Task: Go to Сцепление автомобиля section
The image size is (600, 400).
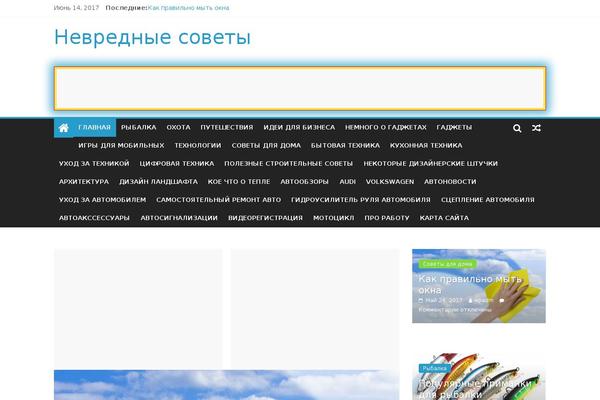Action: 488,199
